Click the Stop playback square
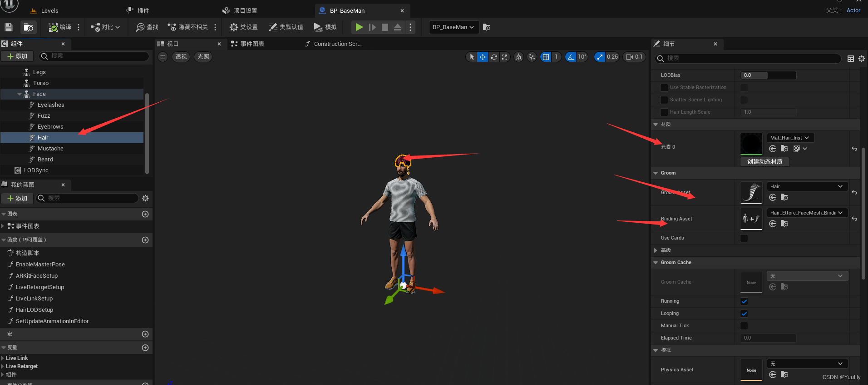868x385 pixels. (x=385, y=27)
